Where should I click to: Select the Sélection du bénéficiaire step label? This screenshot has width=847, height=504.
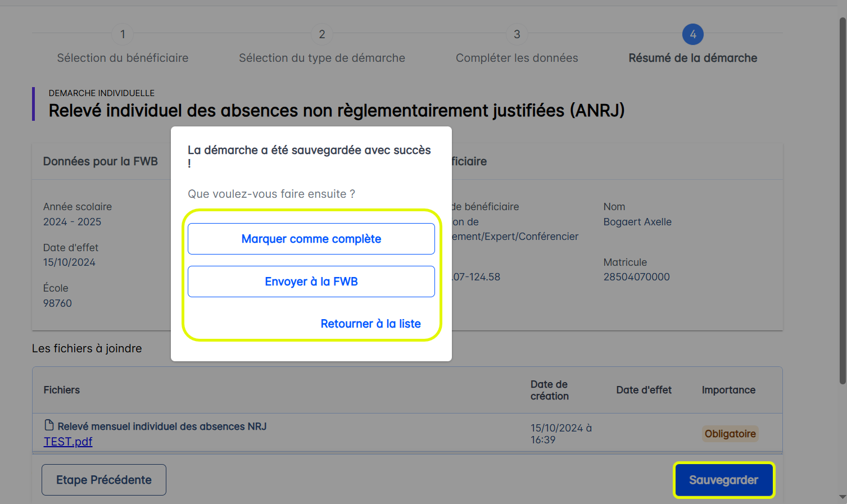(123, 58)
